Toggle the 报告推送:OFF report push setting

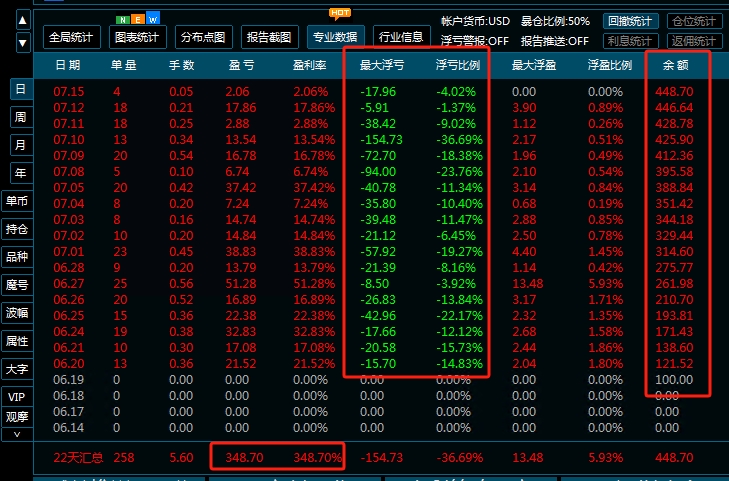[x=555, y=41]
